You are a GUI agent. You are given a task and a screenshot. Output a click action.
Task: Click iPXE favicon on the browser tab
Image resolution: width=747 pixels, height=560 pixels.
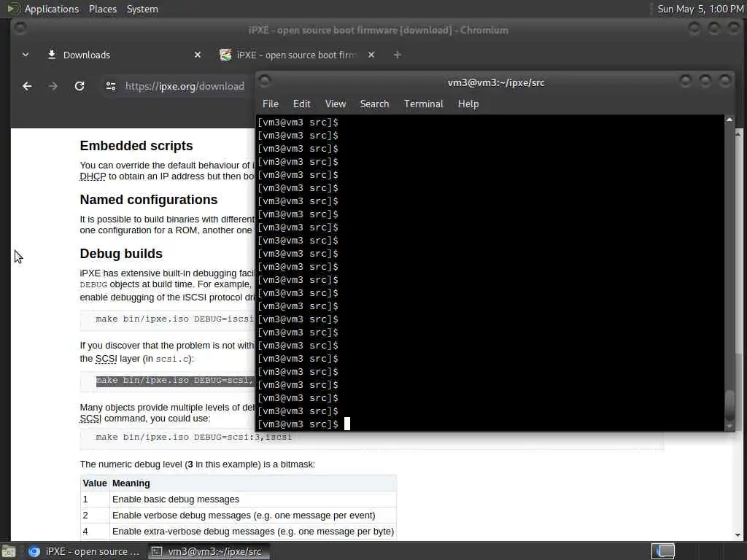click(225, 55)
